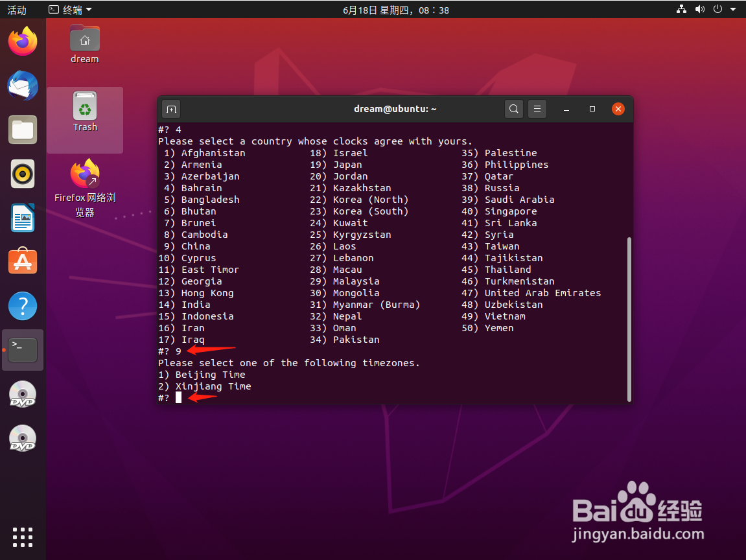Click the "Palestine" list entry
The image size is (746, 560).
tap(511, 153)
